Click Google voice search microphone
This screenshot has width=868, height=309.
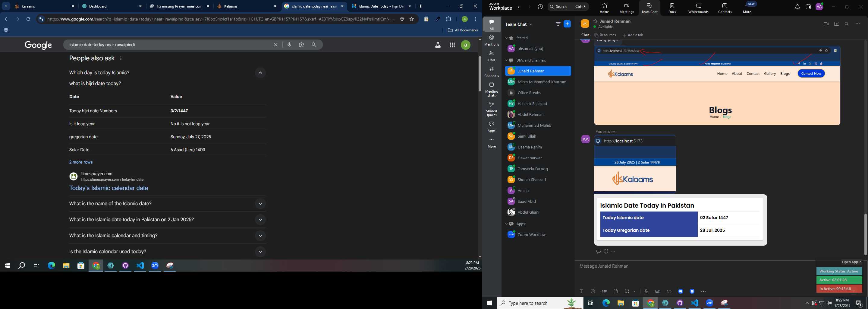click(289, 45)
